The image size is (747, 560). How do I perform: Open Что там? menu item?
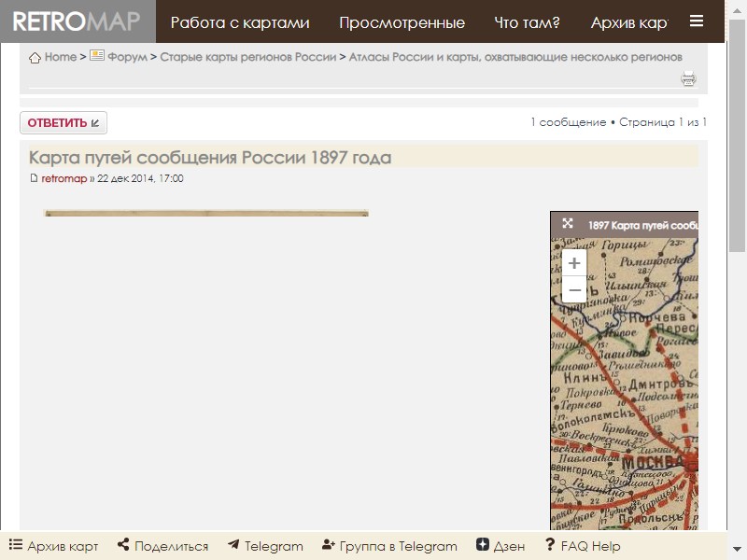click(x=527, y=22)
